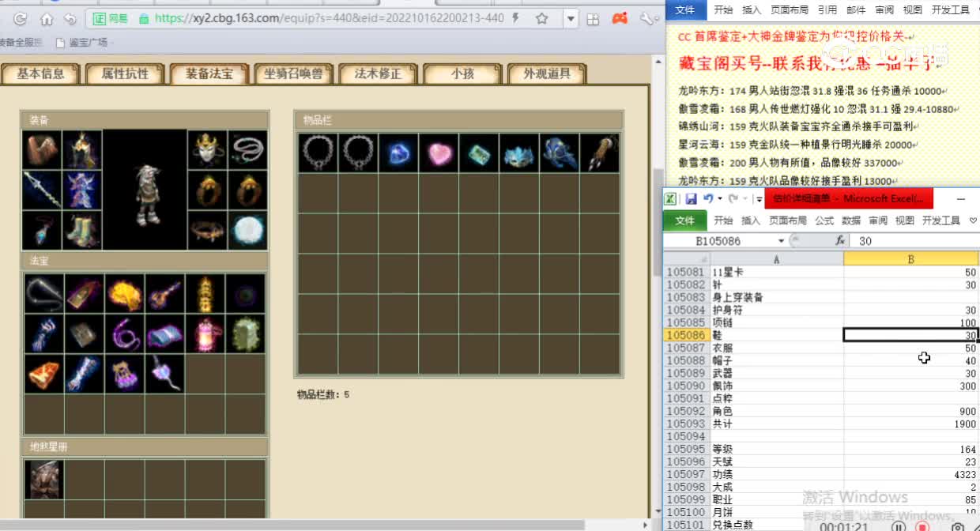Open Excel customize quick access toolbar dropdown
The width and height of the screenshot is (980, 531).
coord(758,199)
